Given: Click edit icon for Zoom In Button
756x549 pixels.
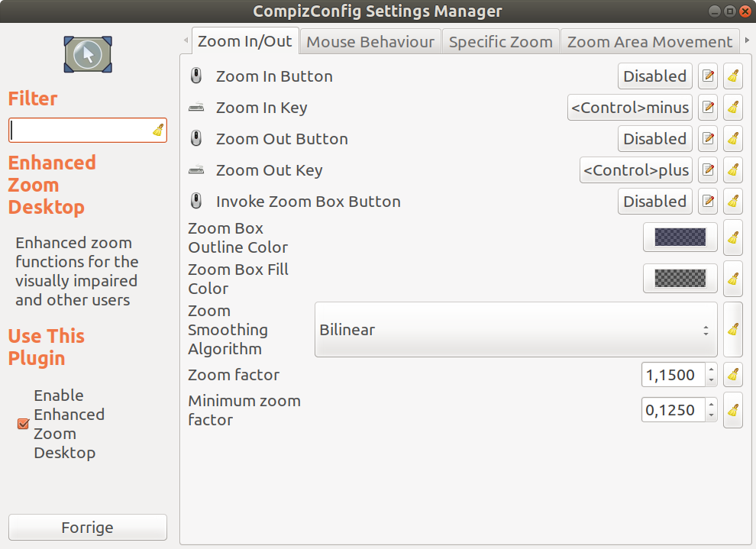Looking at the screenshot, I should click(708, 76).
